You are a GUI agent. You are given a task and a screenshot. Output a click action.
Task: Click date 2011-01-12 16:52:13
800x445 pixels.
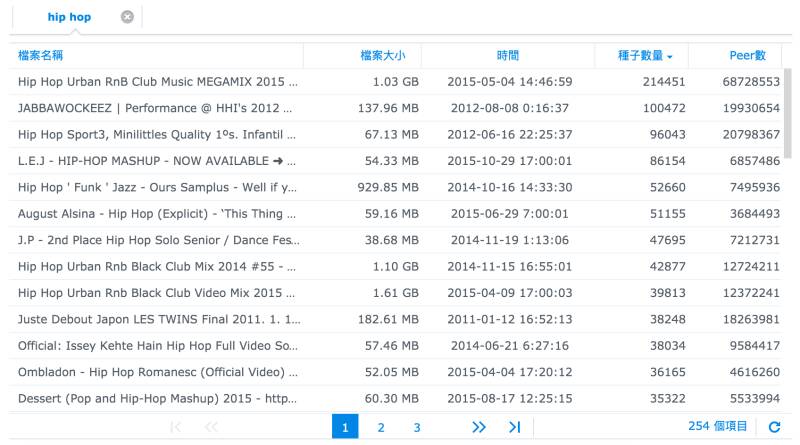click(x=510, y=319)
